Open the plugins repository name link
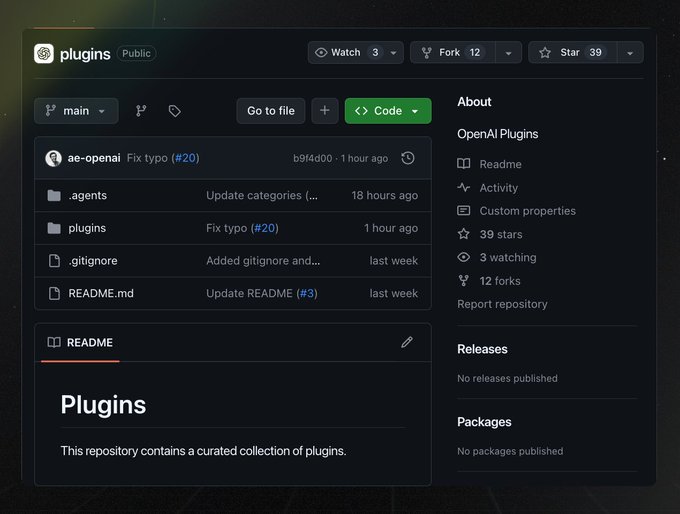Screen dimensions: 680x514 (85, 54)
